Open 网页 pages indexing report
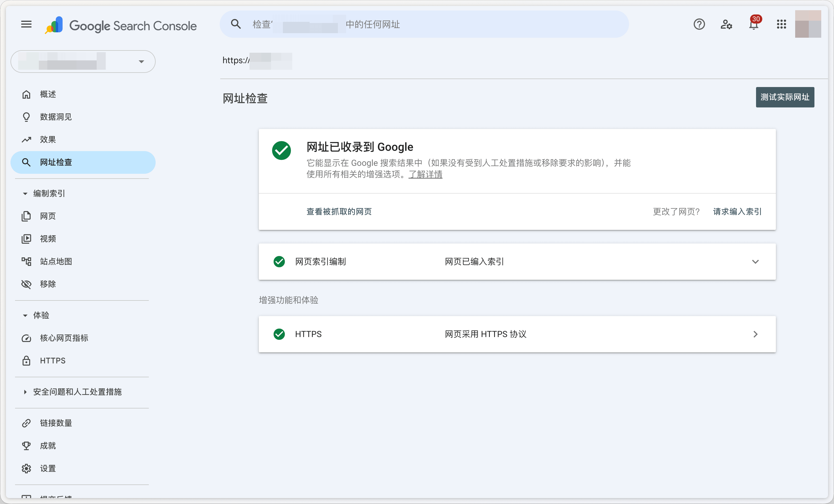Screen dimensions: 834x504 click(83, 216)
